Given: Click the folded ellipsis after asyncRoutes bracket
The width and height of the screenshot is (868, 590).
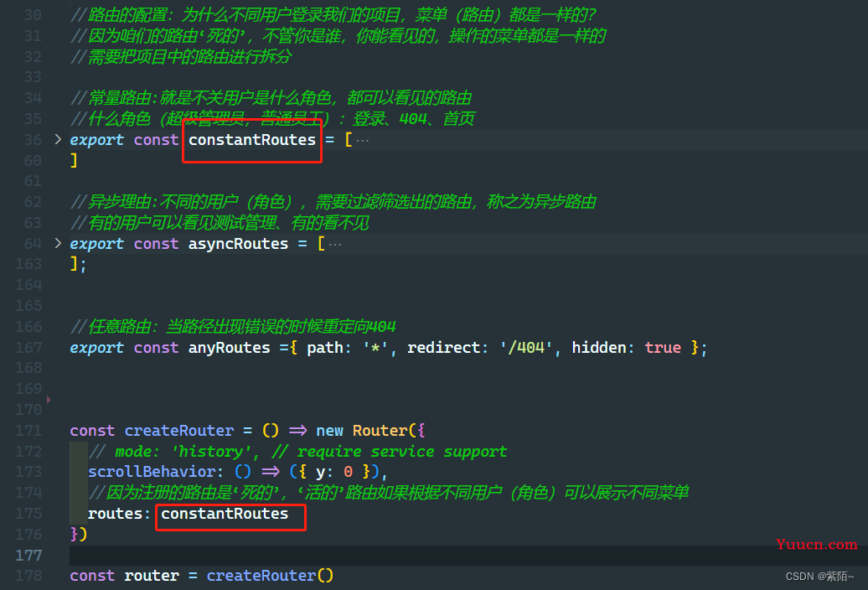Looking at the screenshot, I should (335, 244).
